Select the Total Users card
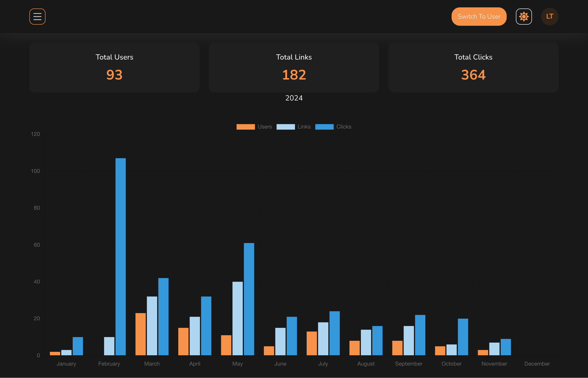 114,67
